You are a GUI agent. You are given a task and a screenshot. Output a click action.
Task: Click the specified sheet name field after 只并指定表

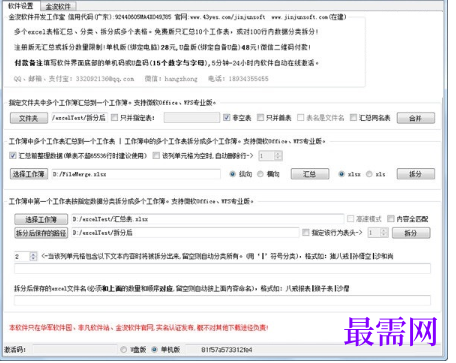(192, 118)
